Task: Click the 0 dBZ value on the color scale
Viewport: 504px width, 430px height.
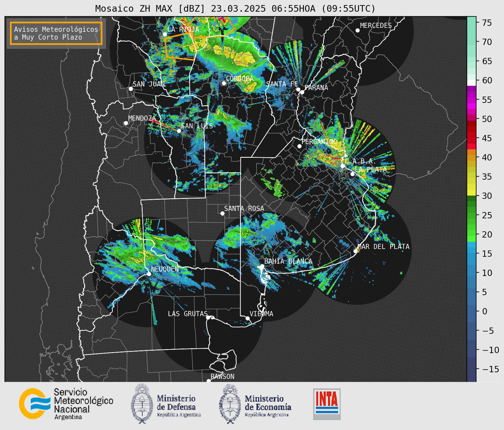Action: 484,311
